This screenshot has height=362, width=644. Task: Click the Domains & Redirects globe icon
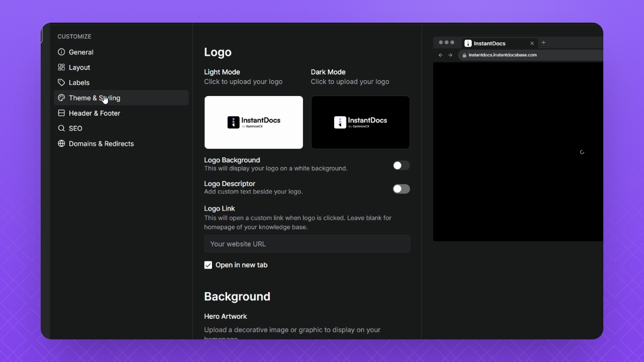coord(61,144)
